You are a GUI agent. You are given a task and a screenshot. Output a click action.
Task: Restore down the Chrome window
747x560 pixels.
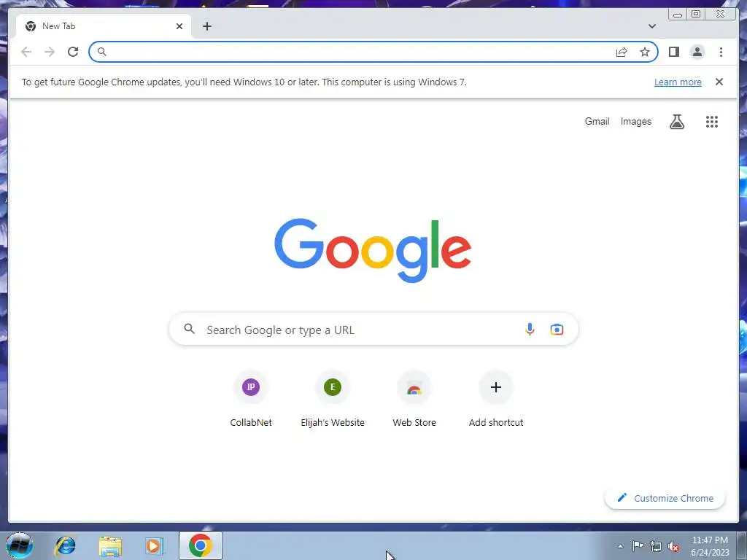(696, 14)
